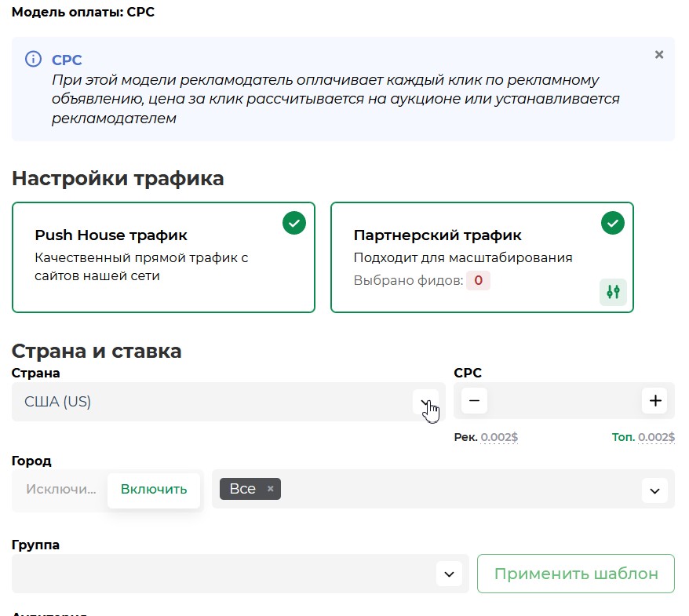Open partner feed settings sliders icon
The width and height of the screenshot is (689, 616).
pos(613,292)
